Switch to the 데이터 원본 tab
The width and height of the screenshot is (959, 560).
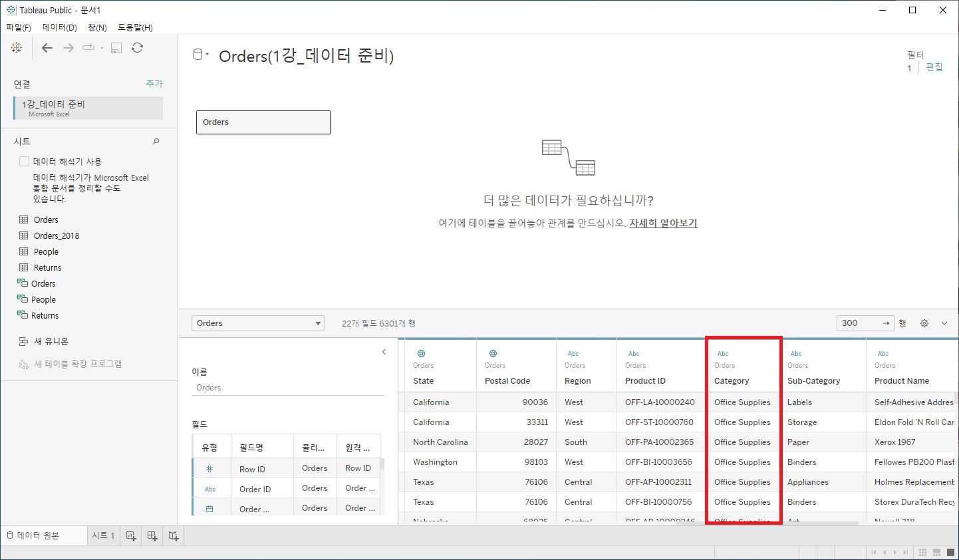click(x=33, y=535)
